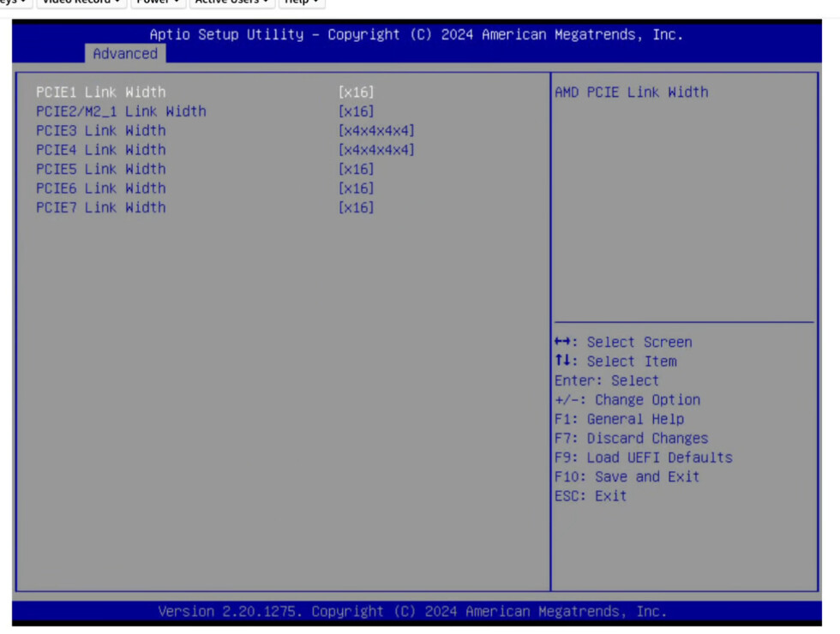Switch to the Advanced tab
Image resolution: width=840 pixels, height=634 pixels.
click(x=125, y=53)
